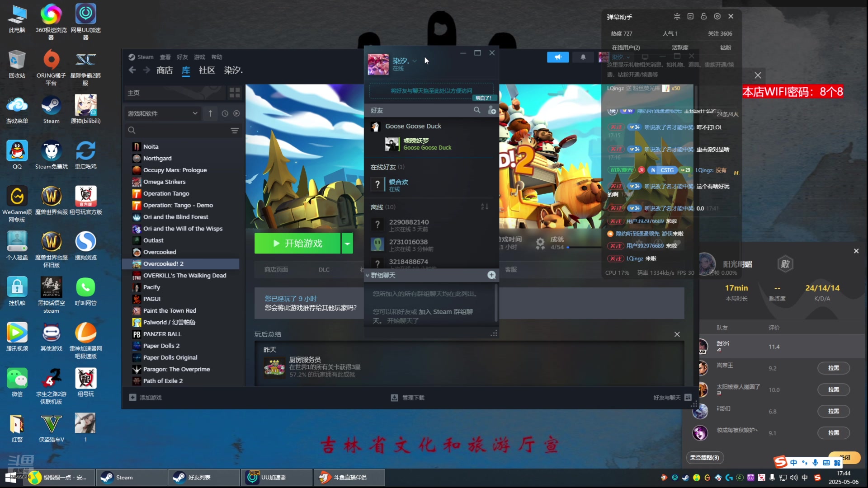Open UU加速器 in taskbar

277,478
